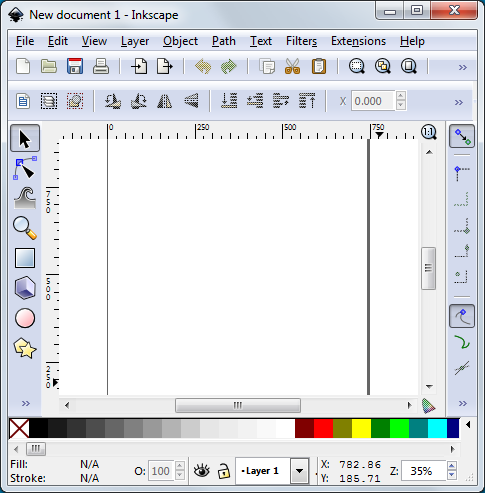
Task: Open the Path menu
Action: point(224,41)
